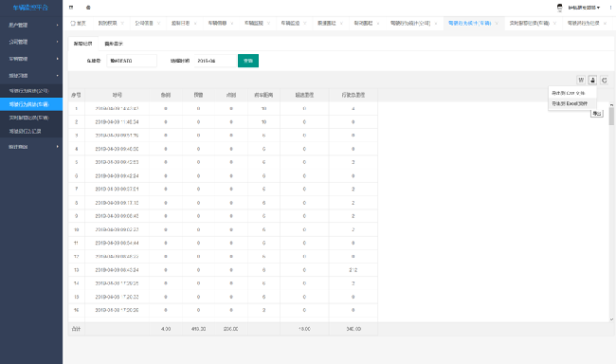Viewport: 616px width, 364px height.
Task: Click total value 410.20 in summary row
Action: (x=198, y=329)
